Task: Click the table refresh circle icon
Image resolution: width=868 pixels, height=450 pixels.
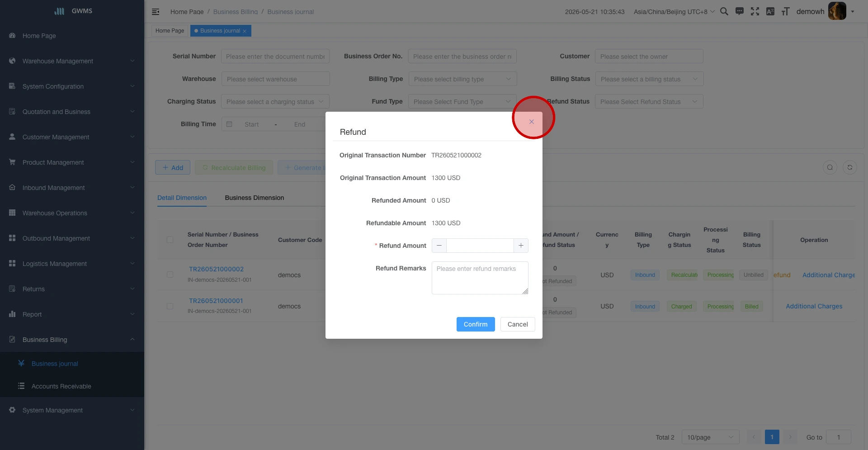Action: point(850,167)
